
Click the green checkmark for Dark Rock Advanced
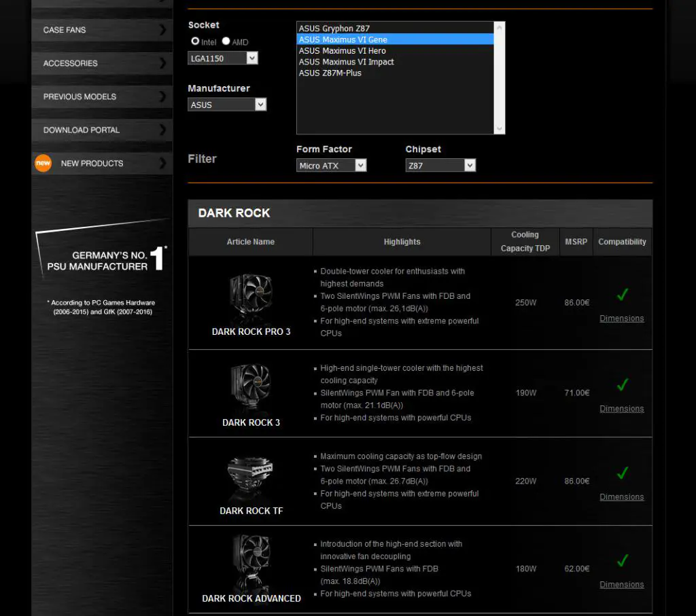click(x=622, y=561)
